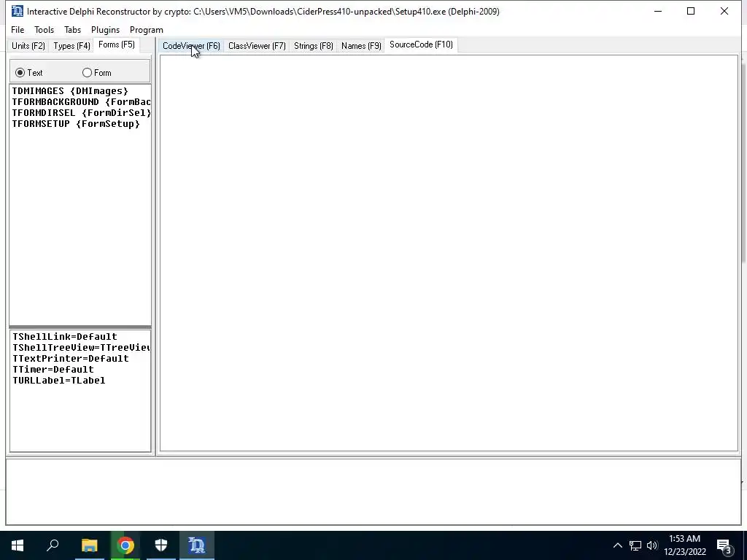Open the notification center icon
Viewport: 747px width, 560px height.
[x=724, y=546]
